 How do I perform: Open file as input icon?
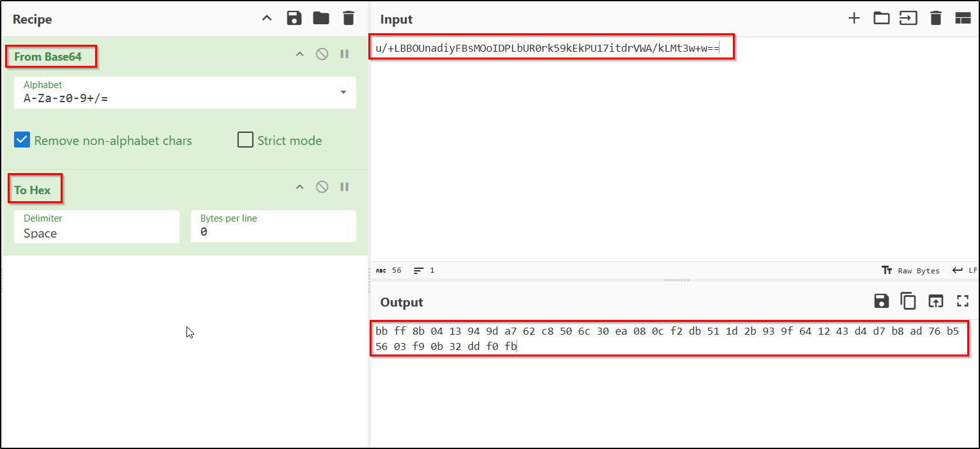tap(908, 19)
